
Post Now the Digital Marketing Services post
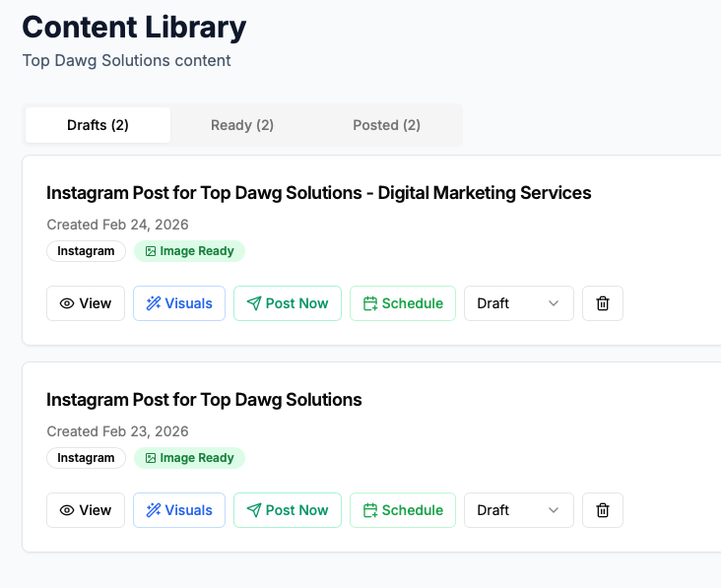[x=288, y=303]
